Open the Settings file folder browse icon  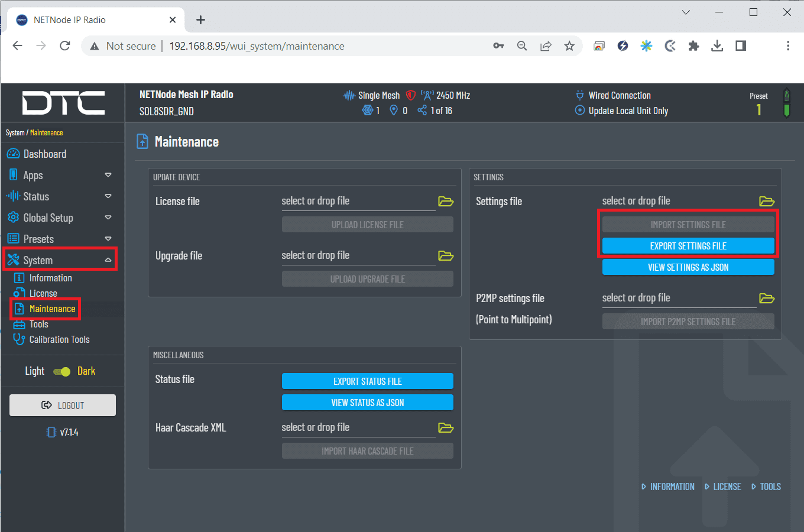(766, 202)
